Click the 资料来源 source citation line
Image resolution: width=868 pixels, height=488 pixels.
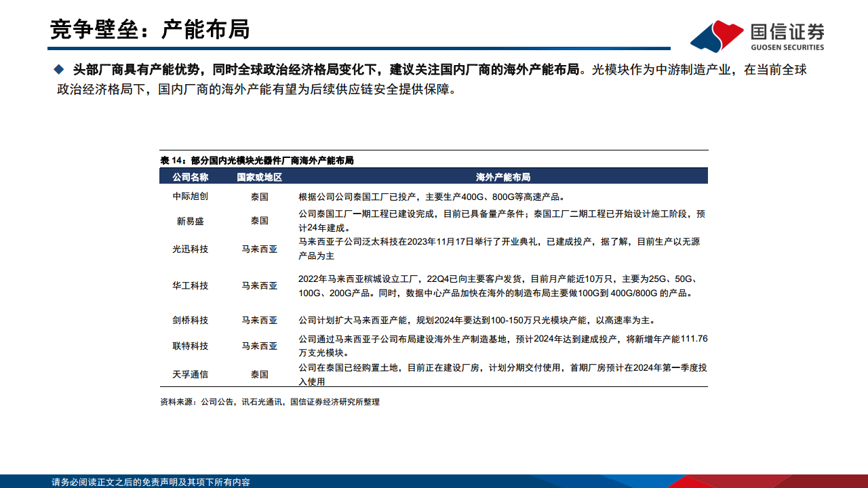pyautogui.click(x=269, y=402)
